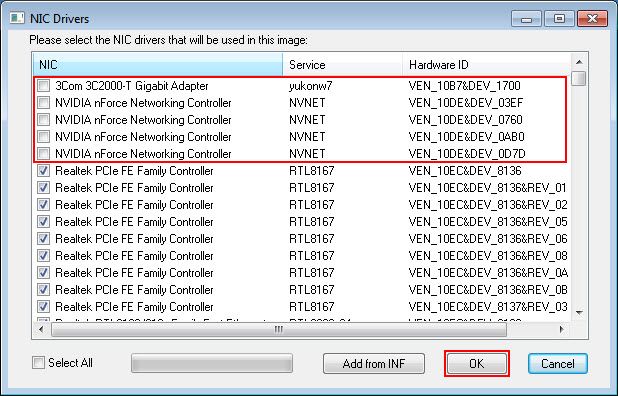618x396 pixels.
Task: Click NVNET service cell for DEV_03EF row
Action: 307,103
